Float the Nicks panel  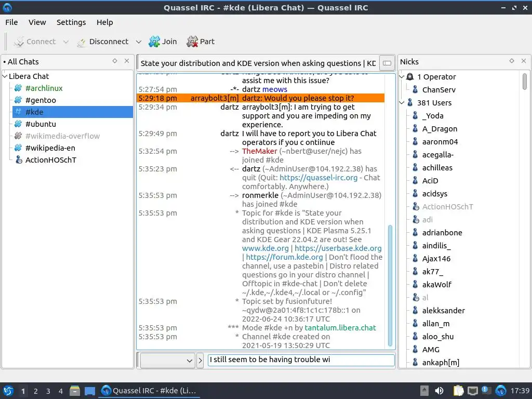point(512,61)
